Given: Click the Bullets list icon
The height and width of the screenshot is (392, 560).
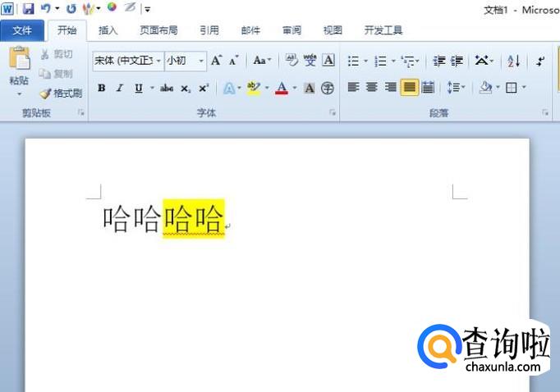Looking at the screenshot, I should click(354, 61).
